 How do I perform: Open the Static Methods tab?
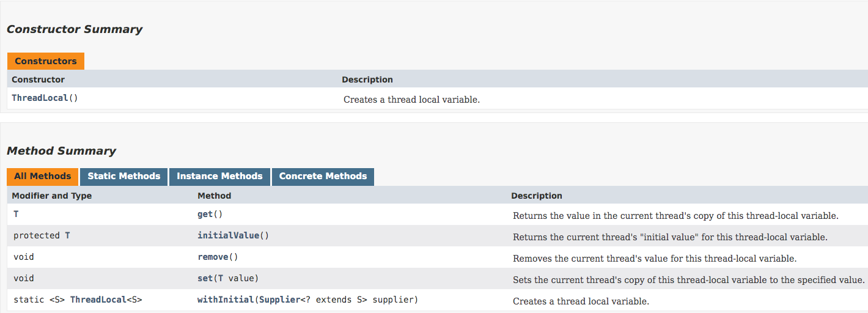pos(124,176)
